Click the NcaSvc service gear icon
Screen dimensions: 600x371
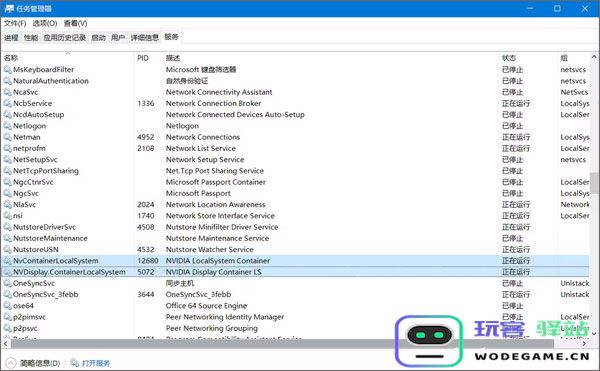pyautogui.click(x=7, y=92)
